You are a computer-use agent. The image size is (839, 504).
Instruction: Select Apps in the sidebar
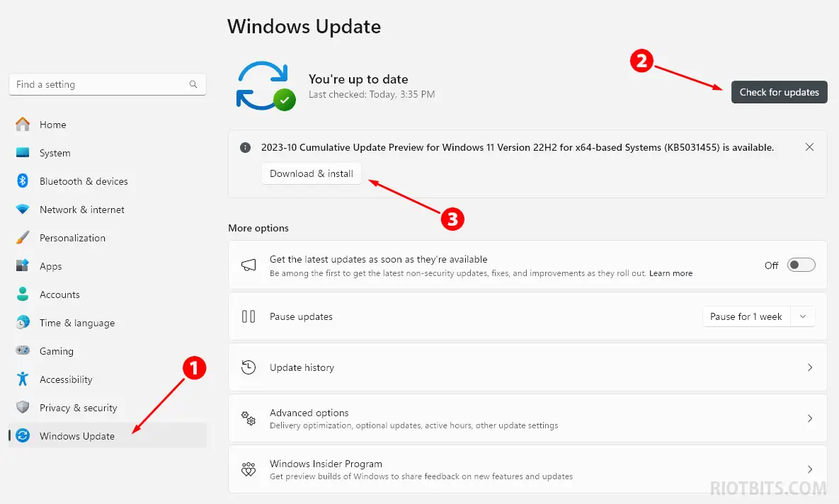tap(107, 266)
